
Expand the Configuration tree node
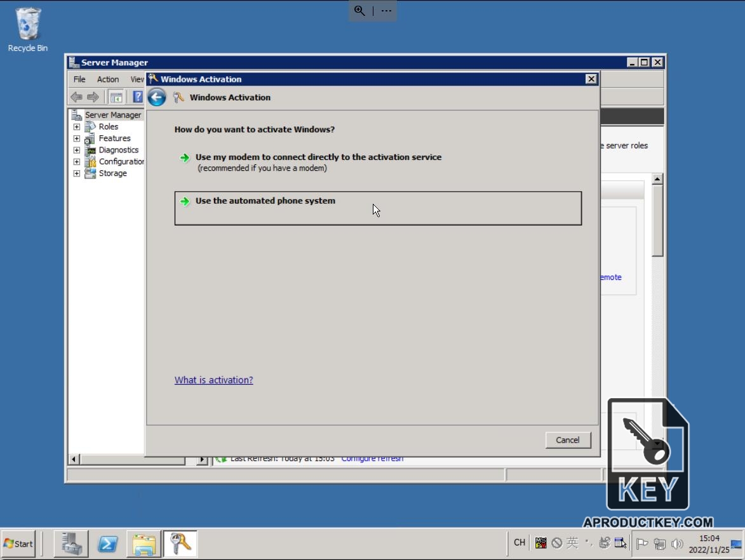click(x=76, y=161)
